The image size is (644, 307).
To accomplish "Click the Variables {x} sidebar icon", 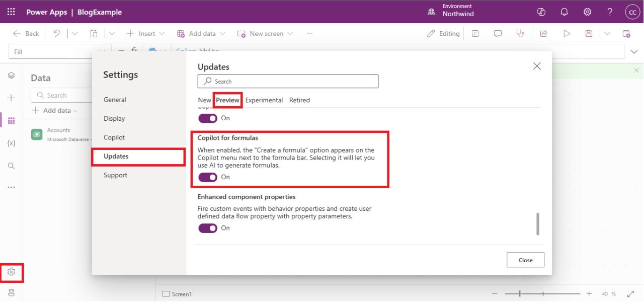I will pyautogui.click(x=11, y=143).
